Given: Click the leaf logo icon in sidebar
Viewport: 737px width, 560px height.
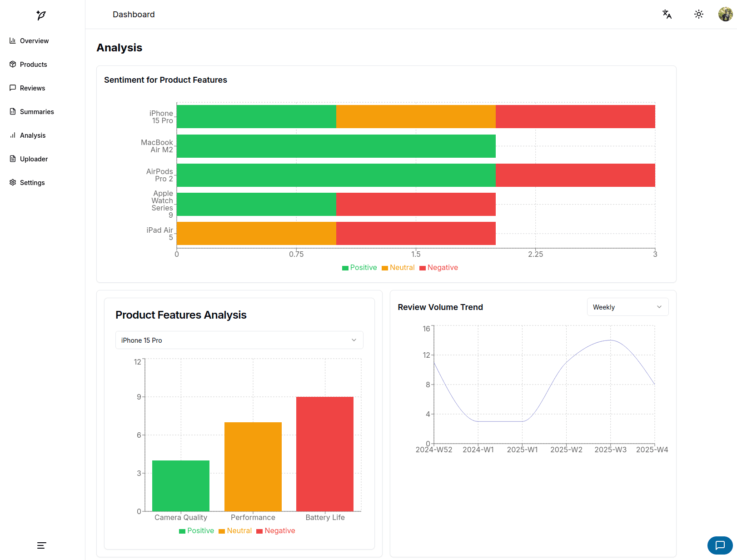Looking at the screenshot, I should [x=41, y=15].
